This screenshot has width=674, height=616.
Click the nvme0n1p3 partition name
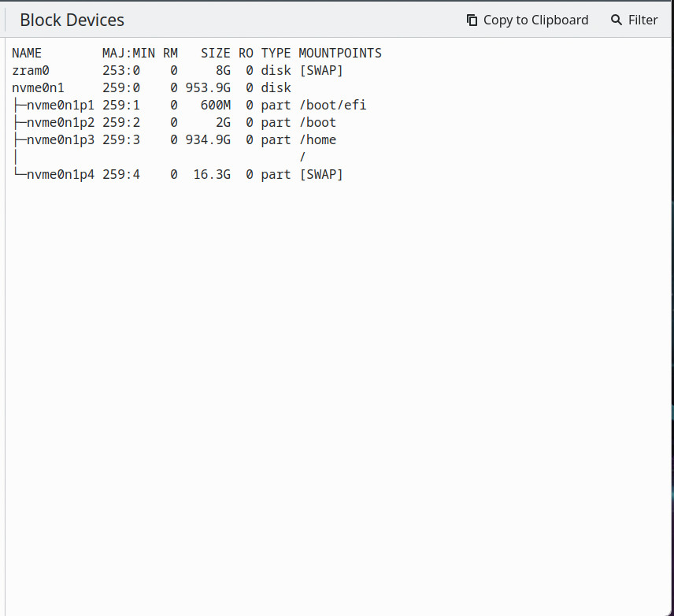[x=60, y=139]
